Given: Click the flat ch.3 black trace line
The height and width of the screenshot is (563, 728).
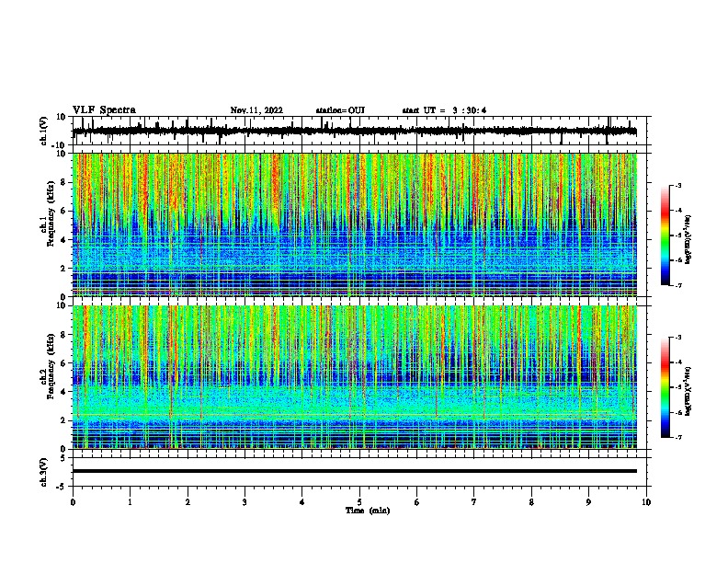Looking at the screenshot, I should coord(354,471).
